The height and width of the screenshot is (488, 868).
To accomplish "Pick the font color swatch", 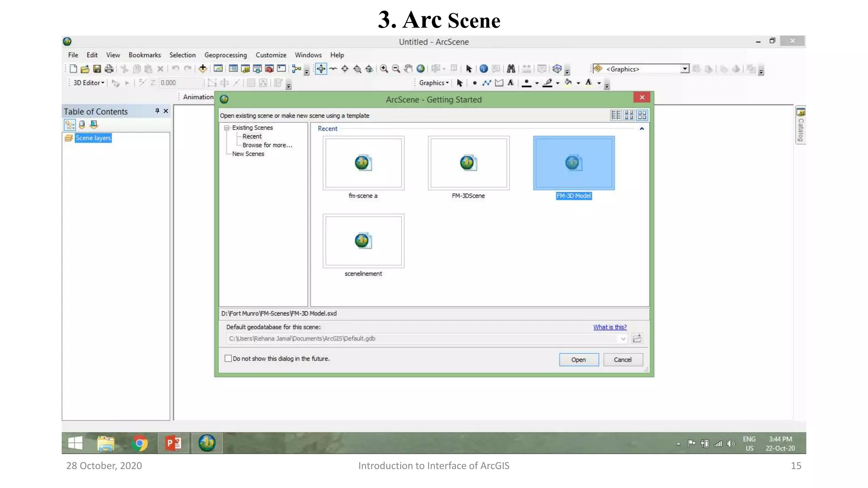I will click(589, 83).
